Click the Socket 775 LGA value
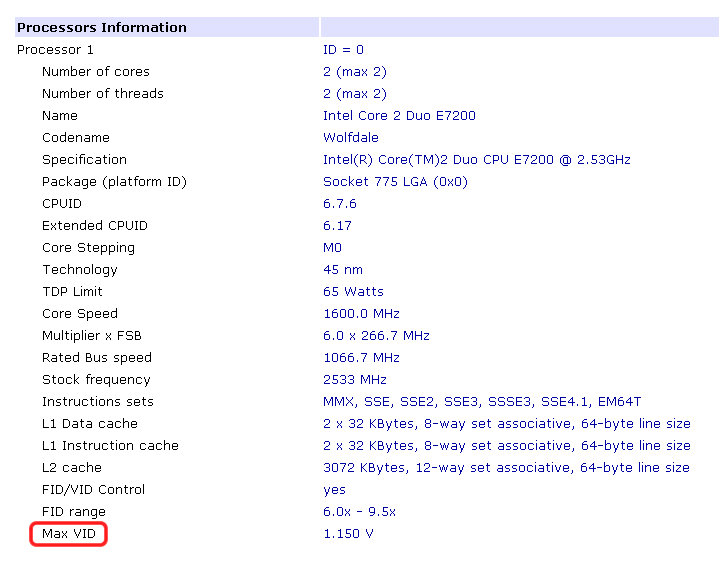This screenshot has height=587, width=719. (x=395, y=182)
